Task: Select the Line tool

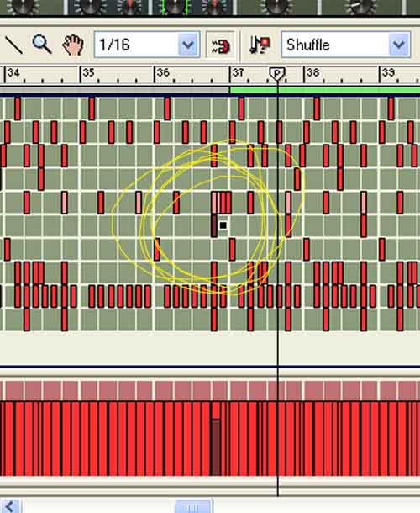Action: tap(13, 45)
